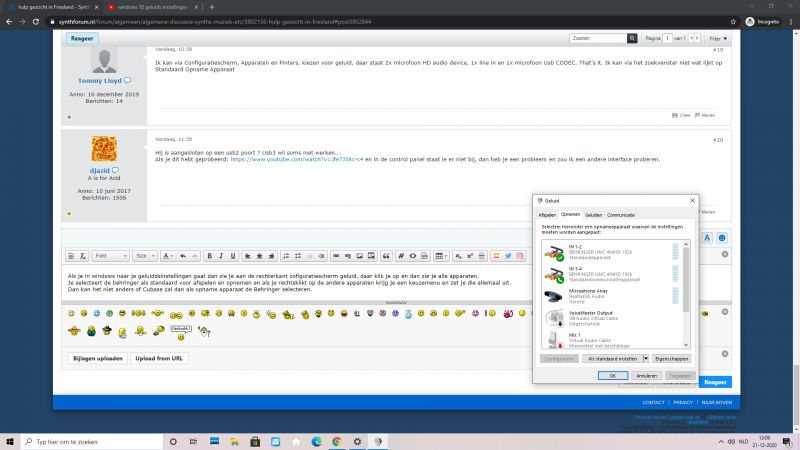Open the YouTube link in djazid's post
This screenshot has width=800, height=450.
tap(297, 160)
